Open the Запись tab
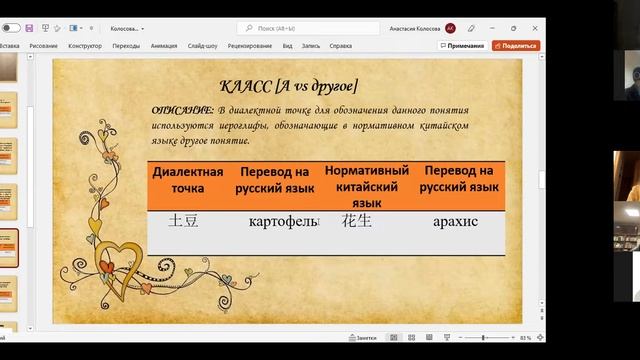The height and width of the screenshot is (360, 640). tap(311, 46)
